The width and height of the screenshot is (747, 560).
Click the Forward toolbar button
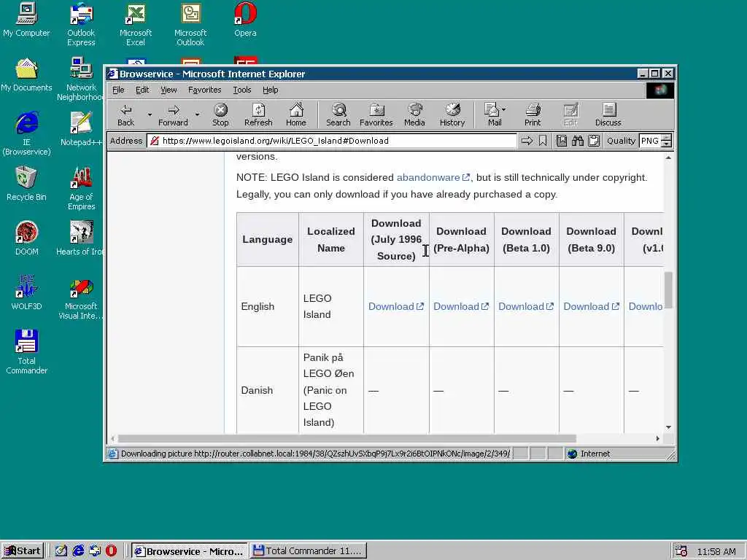click(x=173, y=115)
